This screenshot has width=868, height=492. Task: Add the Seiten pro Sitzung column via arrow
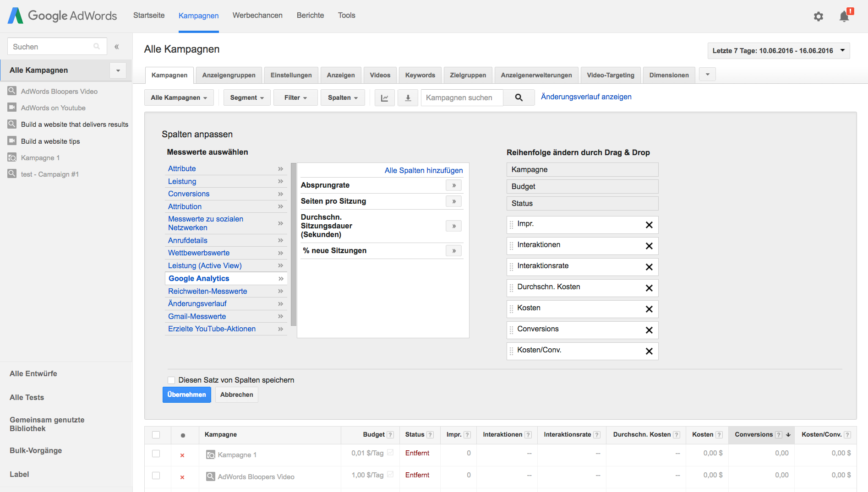[x=453, y=201]
